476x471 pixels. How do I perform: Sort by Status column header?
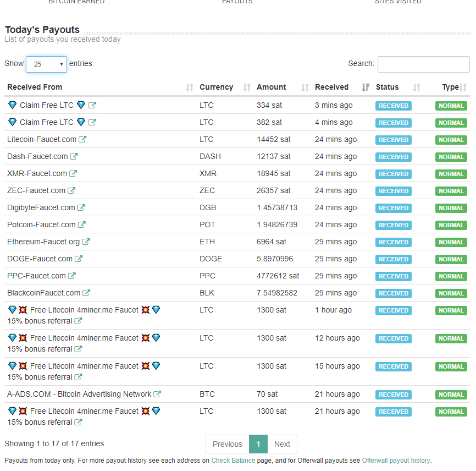point(387,87)
